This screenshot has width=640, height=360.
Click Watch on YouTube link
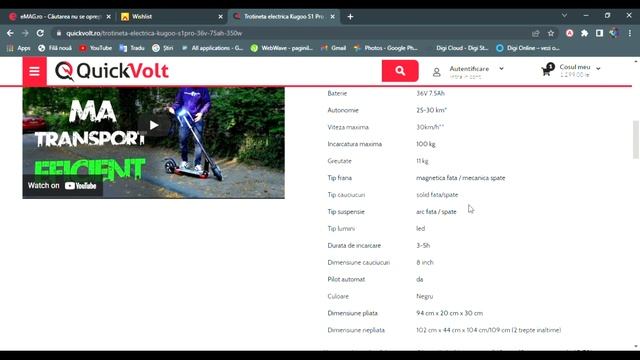(62, 186)
